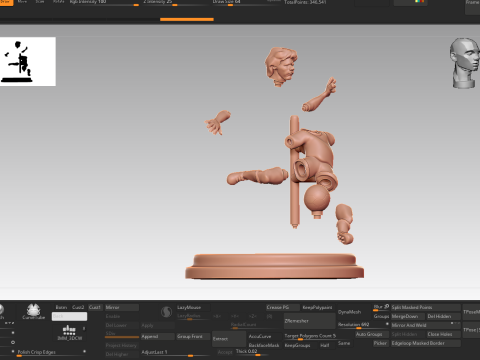This screenshot has height=360, width=480.
Task: Toggle DynaMesh Groups option
Action: pos(381,316)
